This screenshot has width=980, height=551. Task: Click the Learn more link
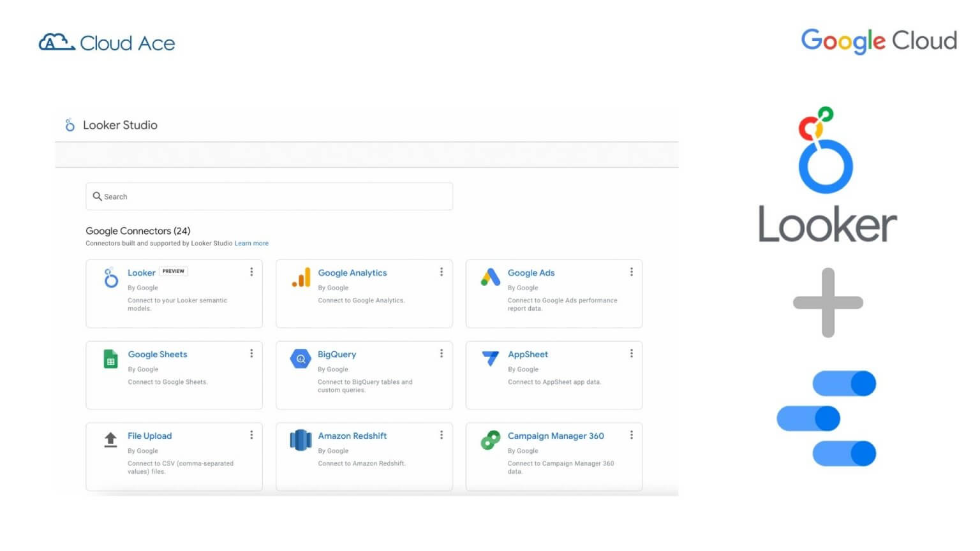(251, 243)
